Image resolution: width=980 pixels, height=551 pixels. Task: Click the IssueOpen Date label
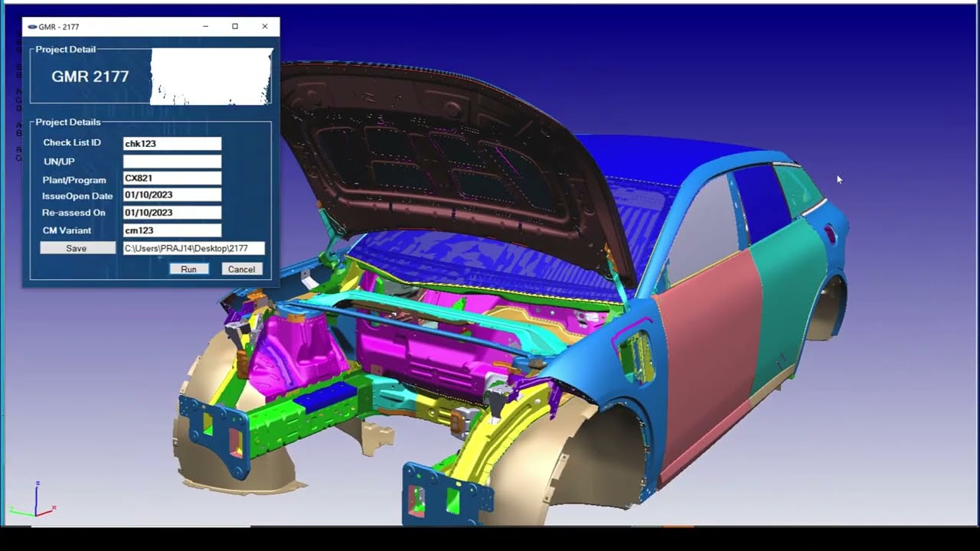[77, 196]
